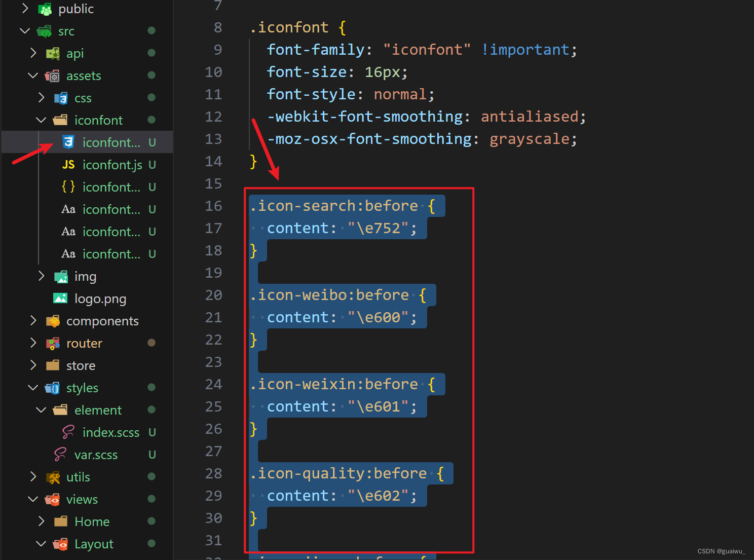Click the api folder icon
The height and width of the screenshot is (560, 754).
pyautogui.click(x=53, y=53)
